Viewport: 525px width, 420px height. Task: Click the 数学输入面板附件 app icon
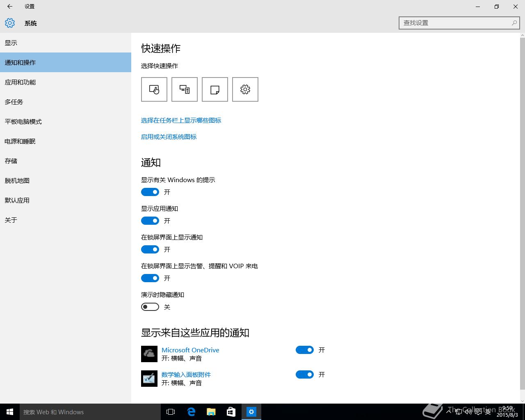[x=149, y=379]
